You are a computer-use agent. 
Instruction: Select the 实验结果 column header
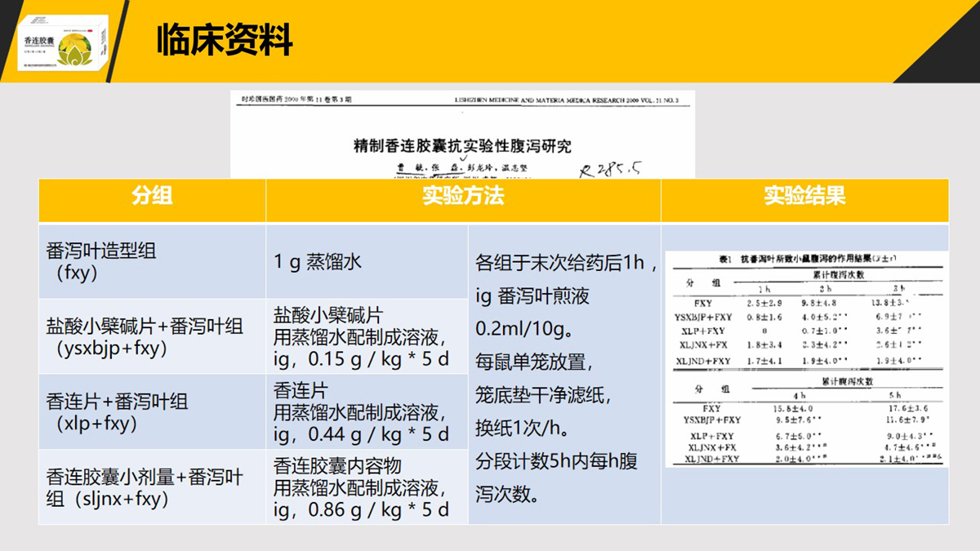click(x=804, y=196)
